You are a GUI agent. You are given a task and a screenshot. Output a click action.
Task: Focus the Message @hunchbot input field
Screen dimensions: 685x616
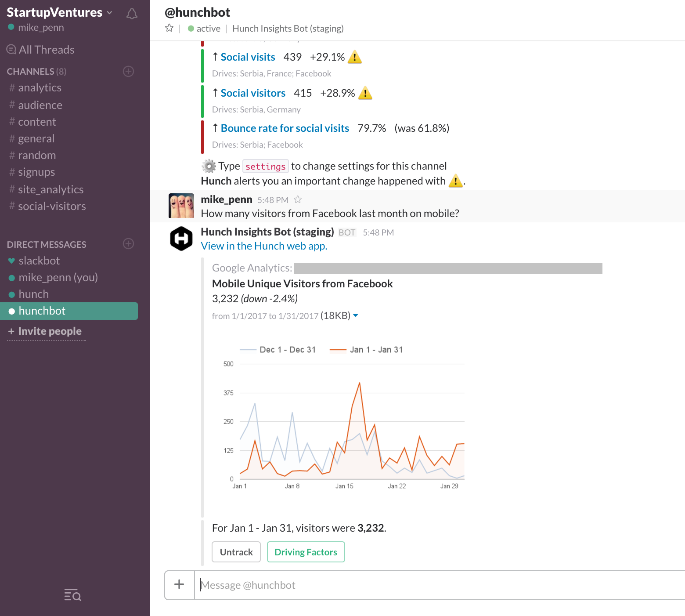point(439,585)
